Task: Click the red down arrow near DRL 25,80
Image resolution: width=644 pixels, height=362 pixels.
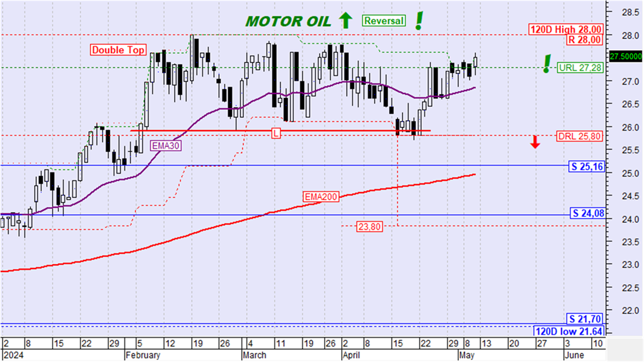Action: [535, 142]
